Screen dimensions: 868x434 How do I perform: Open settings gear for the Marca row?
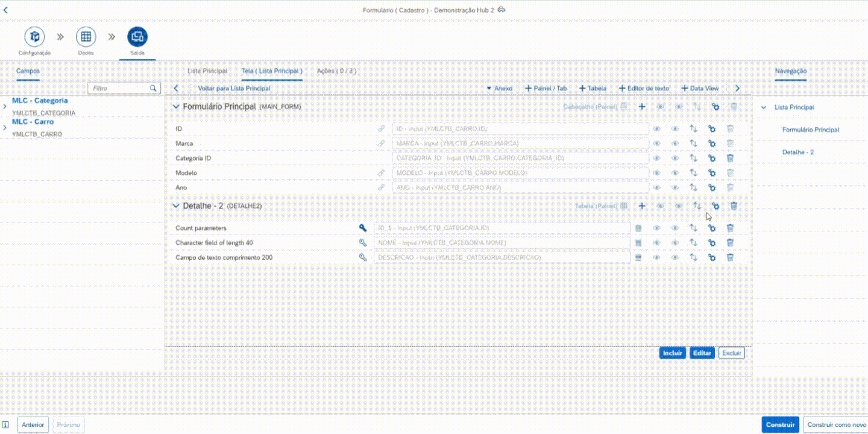[x=712, y=143]
